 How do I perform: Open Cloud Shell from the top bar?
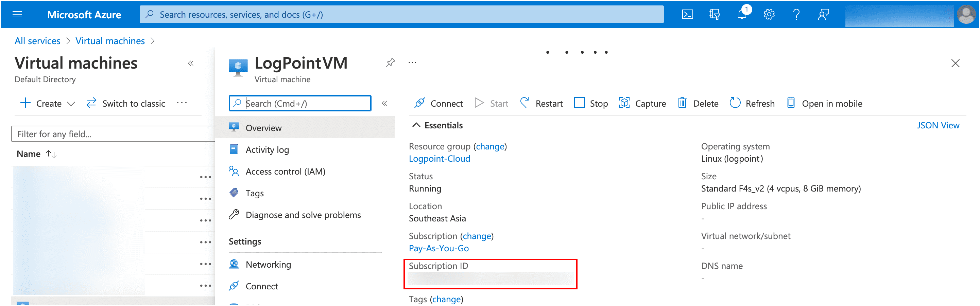click(687, 14)
